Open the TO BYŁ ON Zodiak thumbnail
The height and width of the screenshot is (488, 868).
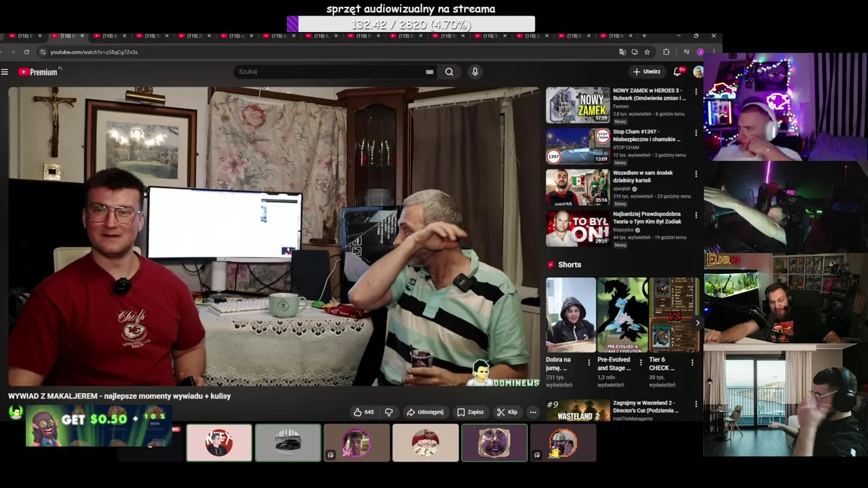(578, 228)
